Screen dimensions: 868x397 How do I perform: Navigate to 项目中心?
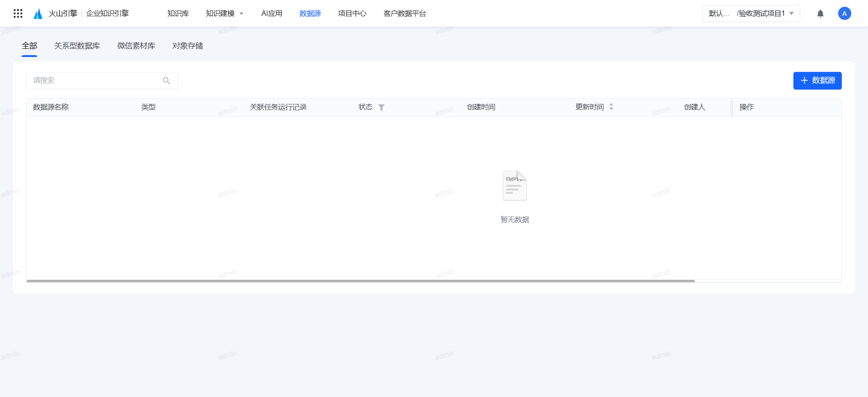352,14
